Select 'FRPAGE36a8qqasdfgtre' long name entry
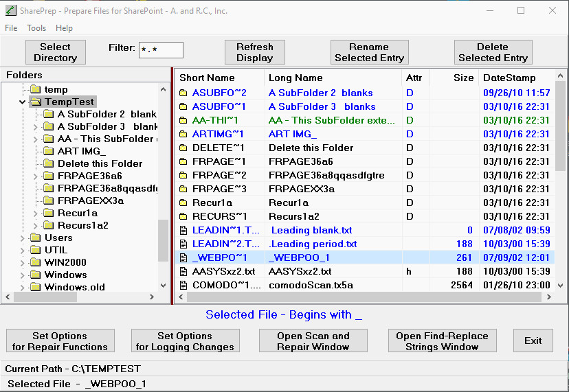 click(x=326, y=176)
